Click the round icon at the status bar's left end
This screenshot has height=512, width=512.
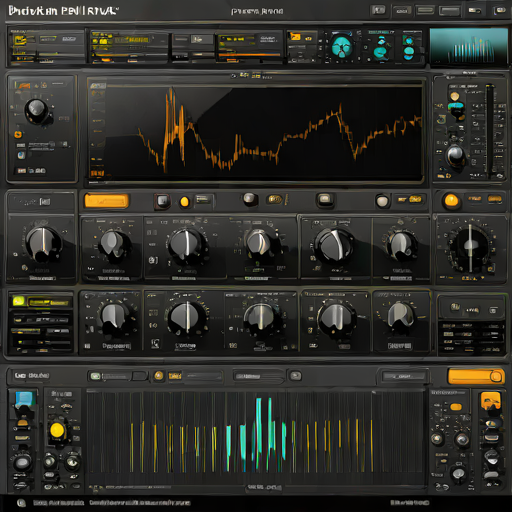tap(21, 503)
